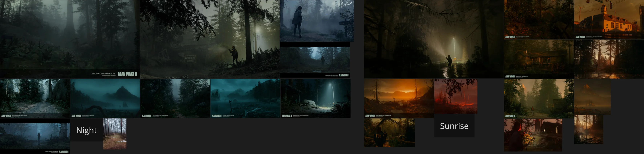Select the teal mountain peak over misty lake image

pyautogui.click(x=105, y=98)
